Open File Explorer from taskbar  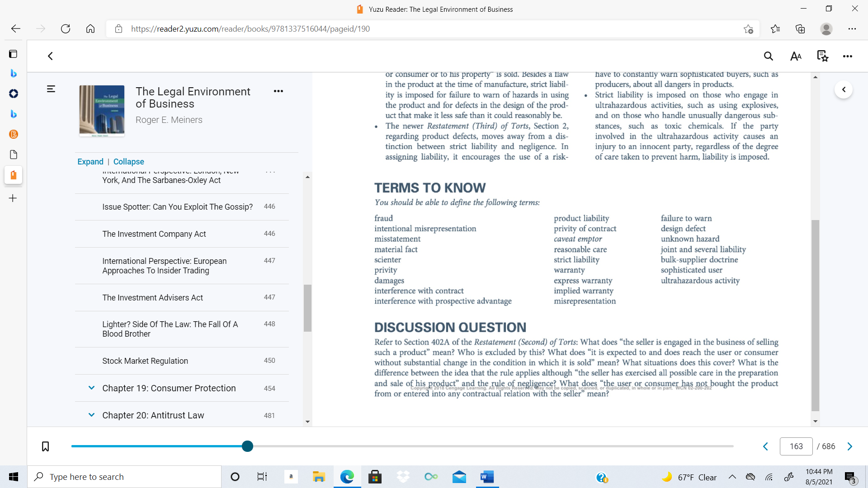click(319, 477)
